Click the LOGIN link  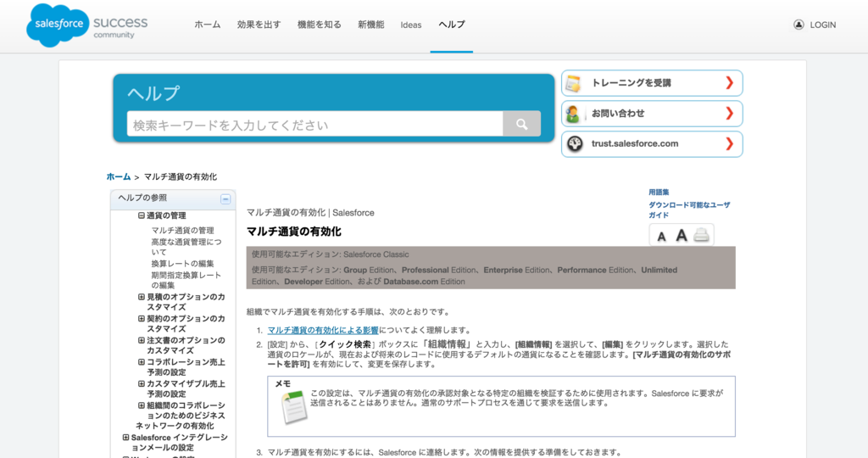click(822, 25)
